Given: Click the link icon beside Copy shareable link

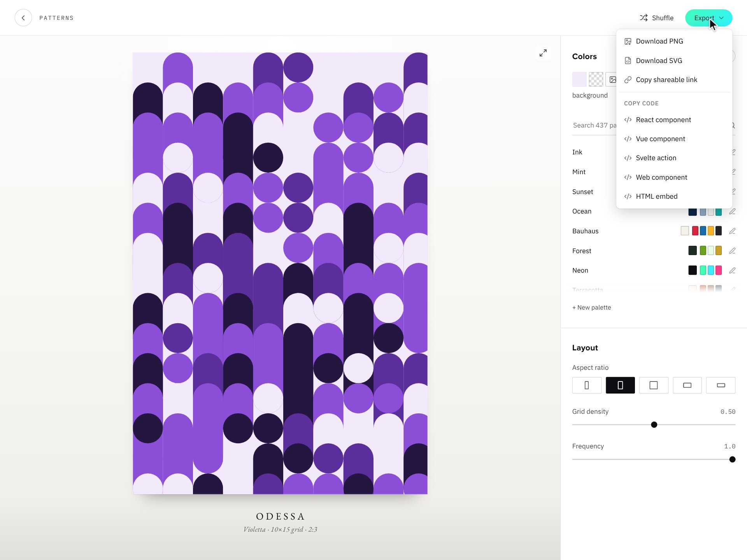Looking at the screenshot, I should (x=628, y=80).
